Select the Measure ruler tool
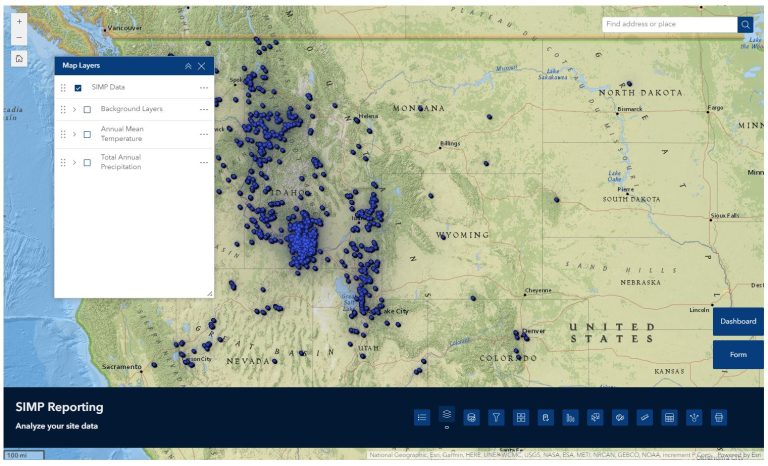The height and width of the screenshot is (466, 768). 645,418
